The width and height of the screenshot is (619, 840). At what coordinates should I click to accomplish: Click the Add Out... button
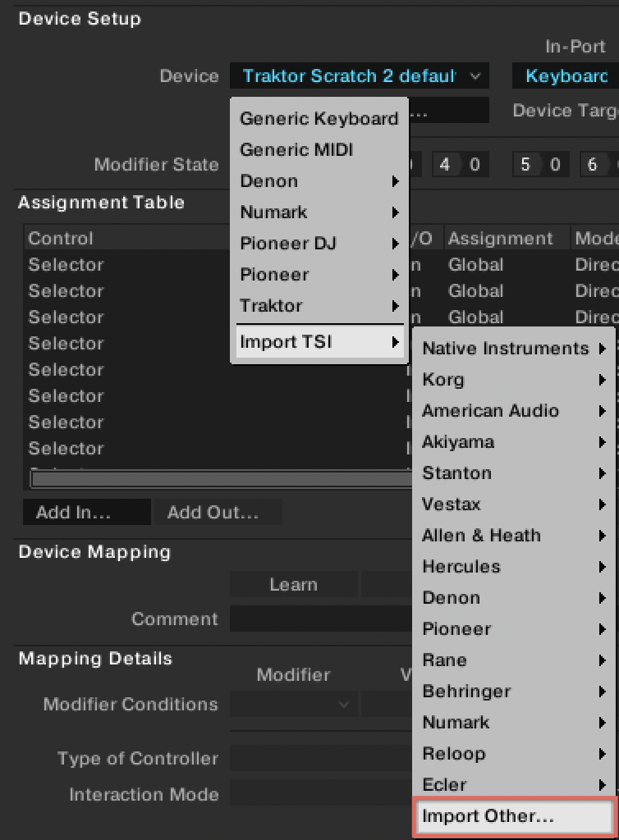(x=217, y=513)
